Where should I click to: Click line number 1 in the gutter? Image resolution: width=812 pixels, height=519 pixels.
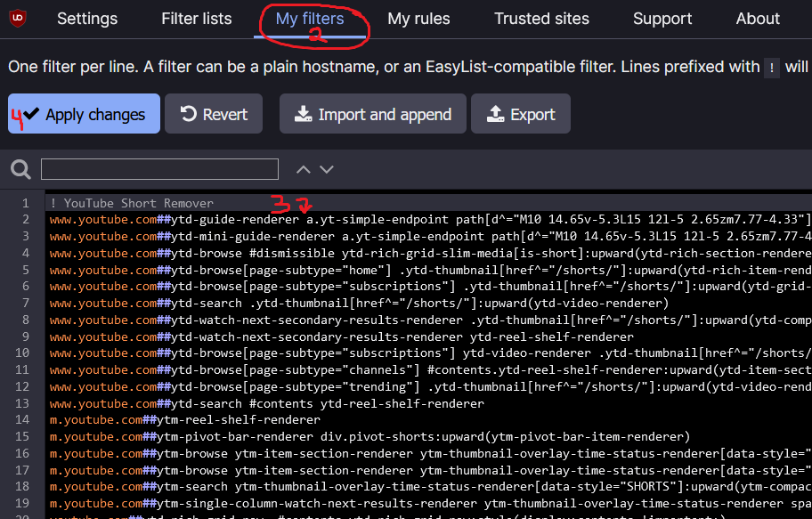[25, 203]
